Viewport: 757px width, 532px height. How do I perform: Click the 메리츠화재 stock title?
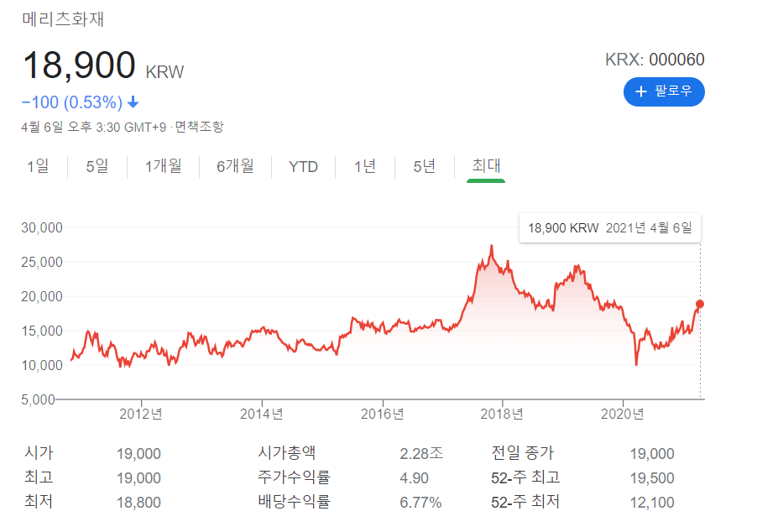[x=63, y=18]
